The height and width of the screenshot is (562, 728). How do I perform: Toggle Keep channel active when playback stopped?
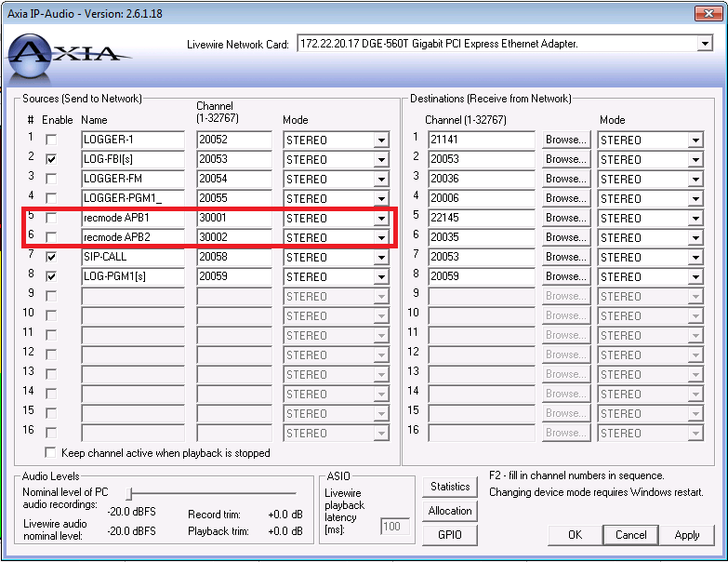(50, 452)
